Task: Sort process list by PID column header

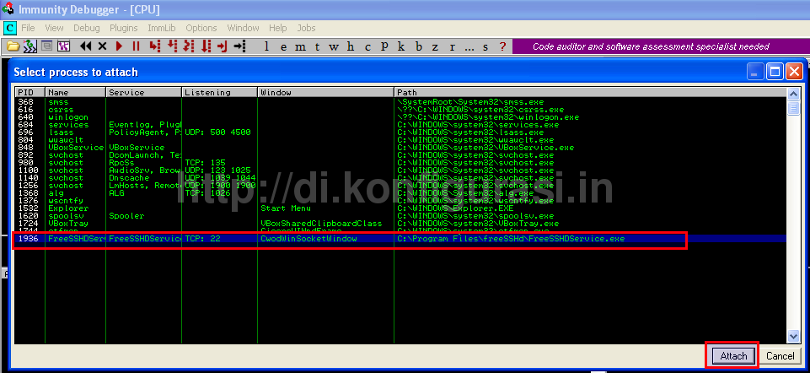Action: pyautogui.click(x=30, y=92)
